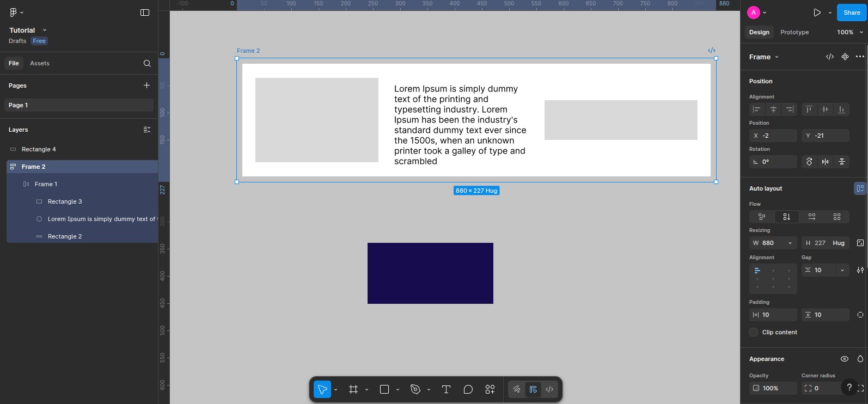Switch to the Assets tab

coord(40,63)
